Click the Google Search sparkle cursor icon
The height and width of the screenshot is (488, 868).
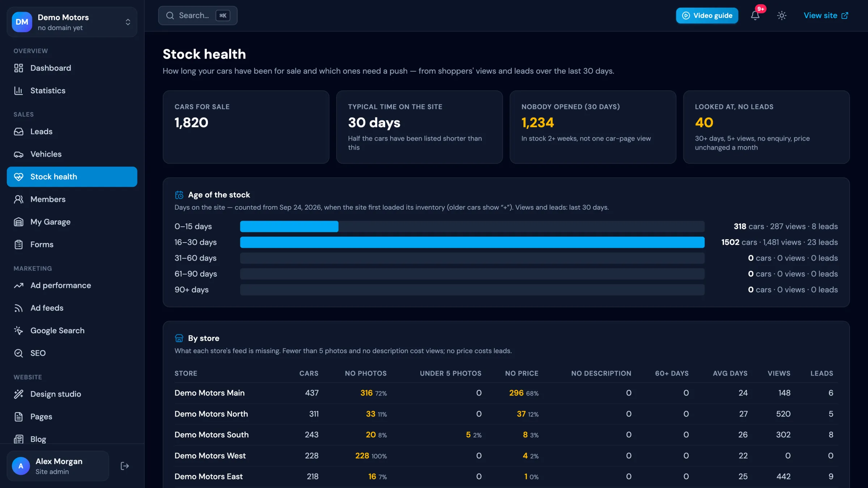point(18,330)
